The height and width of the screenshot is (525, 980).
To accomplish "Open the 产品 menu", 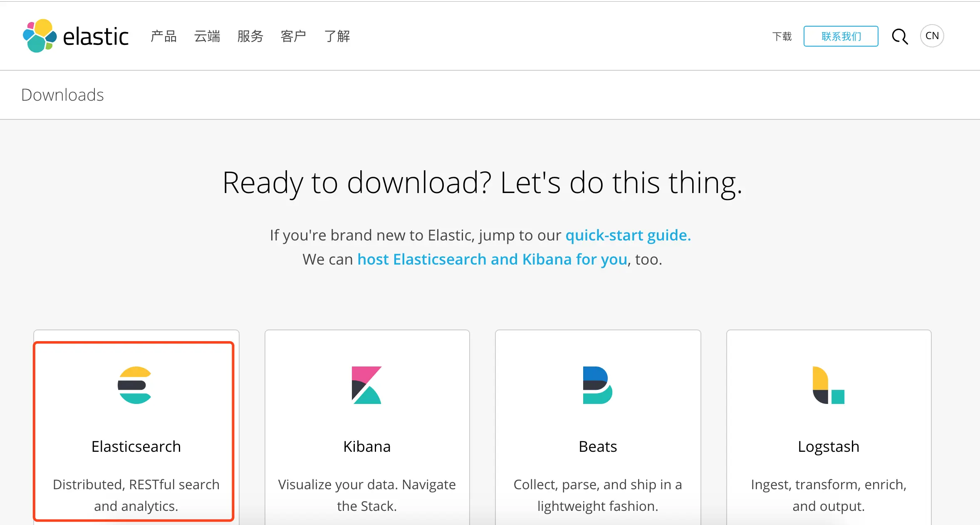I will pyautogui.click(x=163, y=36).
